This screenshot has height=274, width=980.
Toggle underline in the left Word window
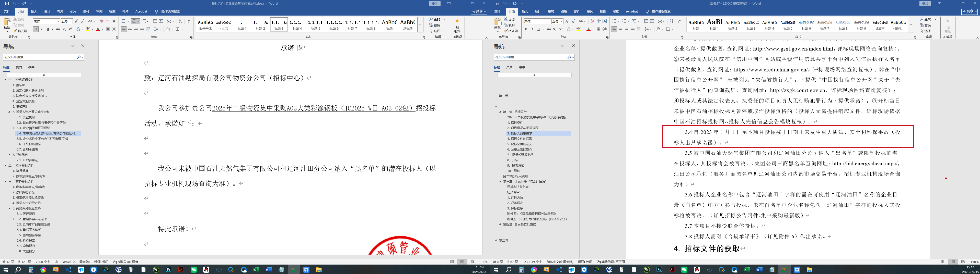[x=48, y=29]
